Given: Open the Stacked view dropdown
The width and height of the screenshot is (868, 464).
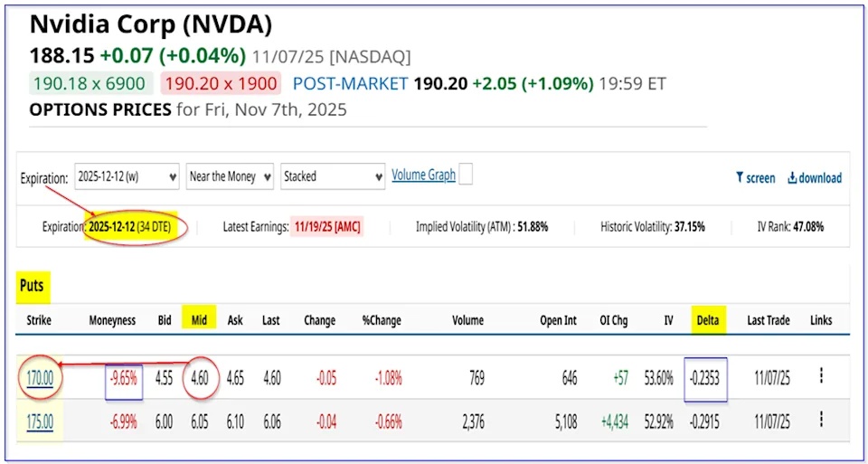Looking at the screenshot, I should [334, 176].
